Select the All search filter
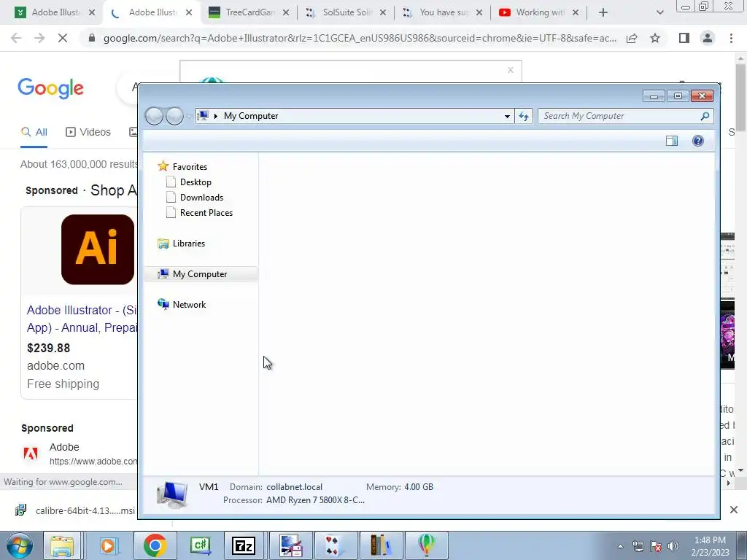747x560 pixels. [34, 133]
